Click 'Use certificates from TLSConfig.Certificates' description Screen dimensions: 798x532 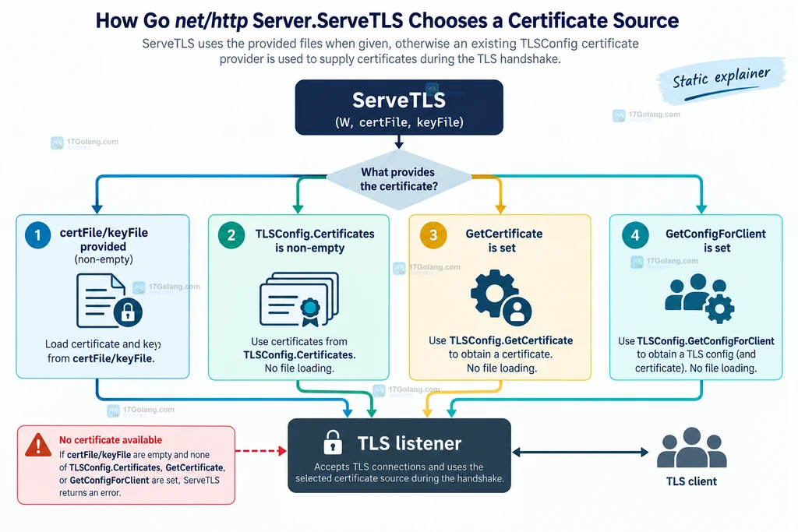click(299, 355)
